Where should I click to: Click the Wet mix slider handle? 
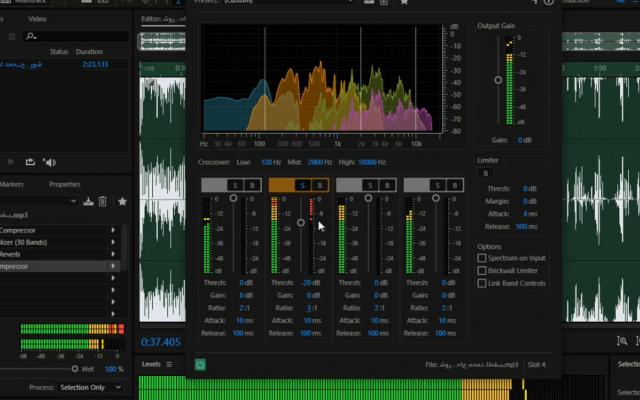[75, 369]
